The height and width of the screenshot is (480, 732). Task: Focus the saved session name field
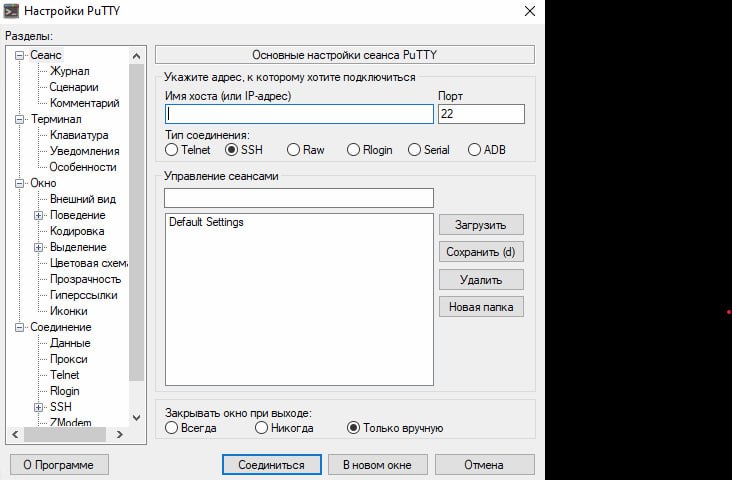coord(299,198)
